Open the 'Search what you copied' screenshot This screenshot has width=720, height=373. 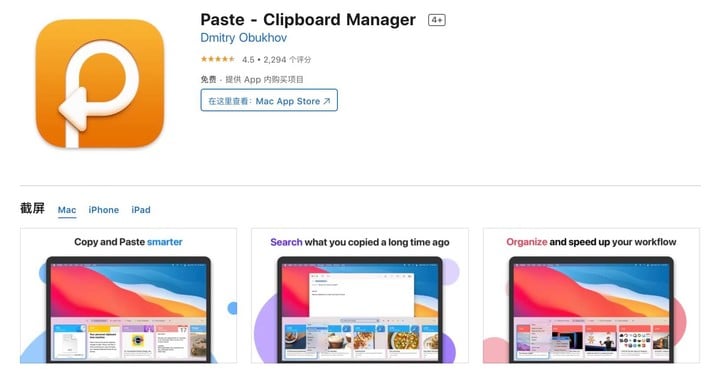360,295
